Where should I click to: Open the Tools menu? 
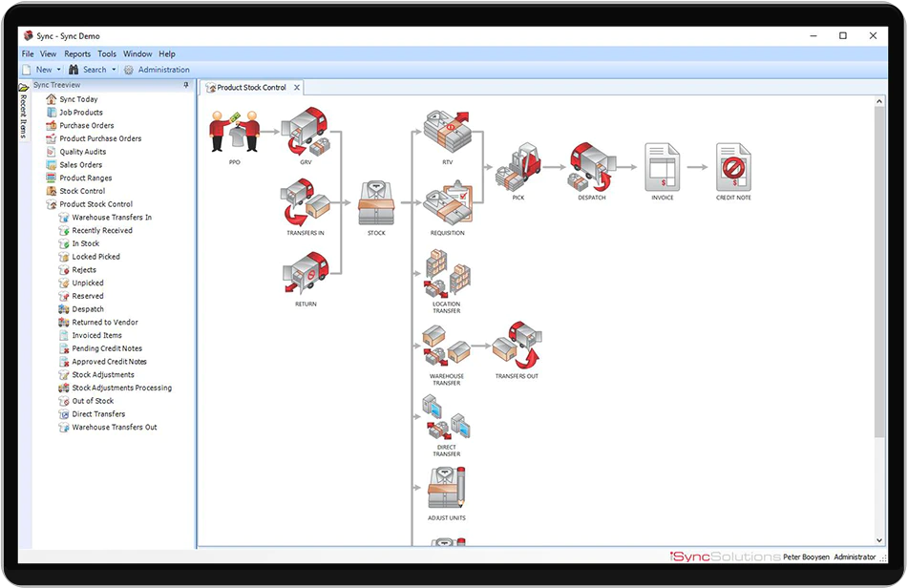107,53
